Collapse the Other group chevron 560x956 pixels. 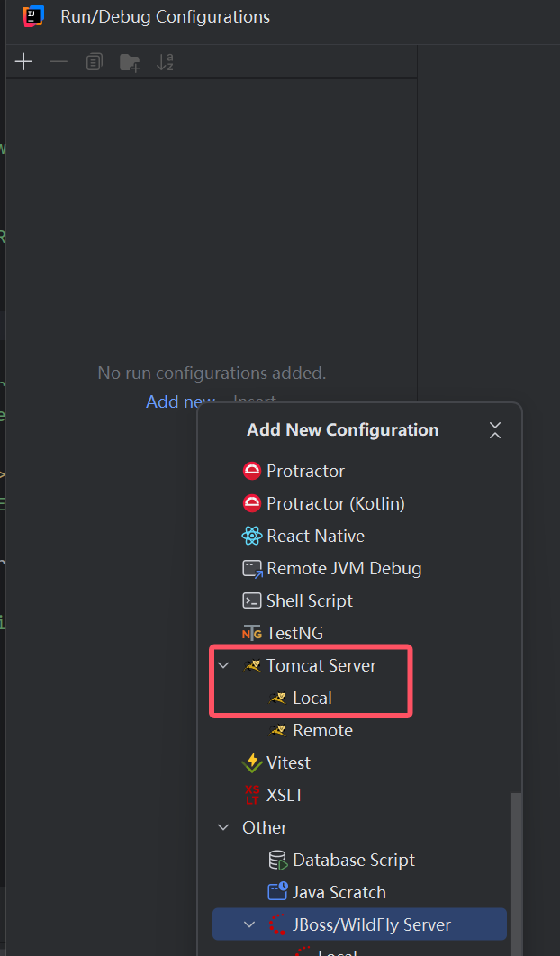(x=224, y=827)
